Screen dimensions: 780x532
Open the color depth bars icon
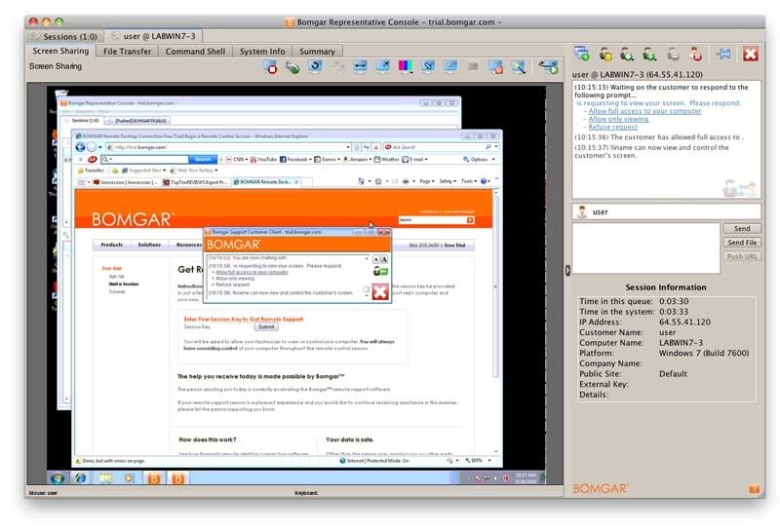406,66
